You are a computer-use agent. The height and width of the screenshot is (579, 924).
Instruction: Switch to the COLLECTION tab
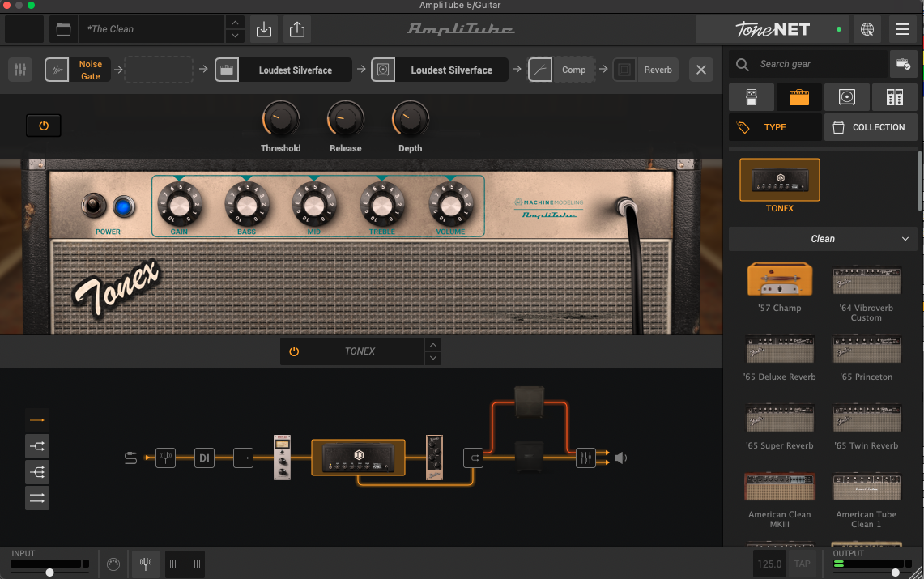point(871,127)
